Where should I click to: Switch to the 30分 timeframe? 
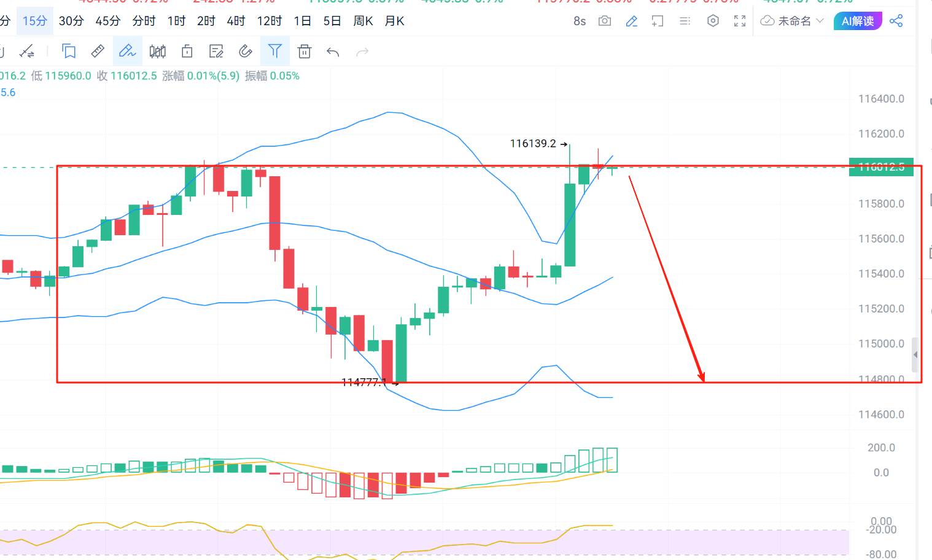click(x=71, y=21)
